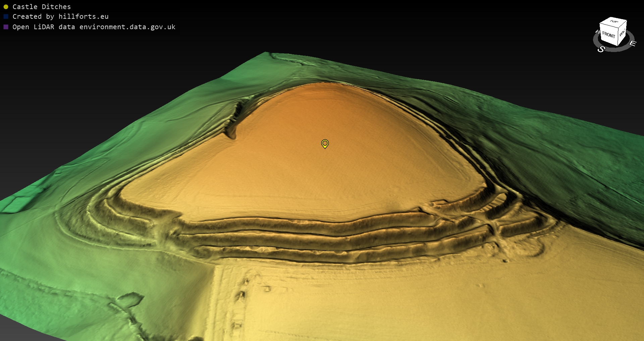
Task: Click the S compass letter
Action: point(601,49)
